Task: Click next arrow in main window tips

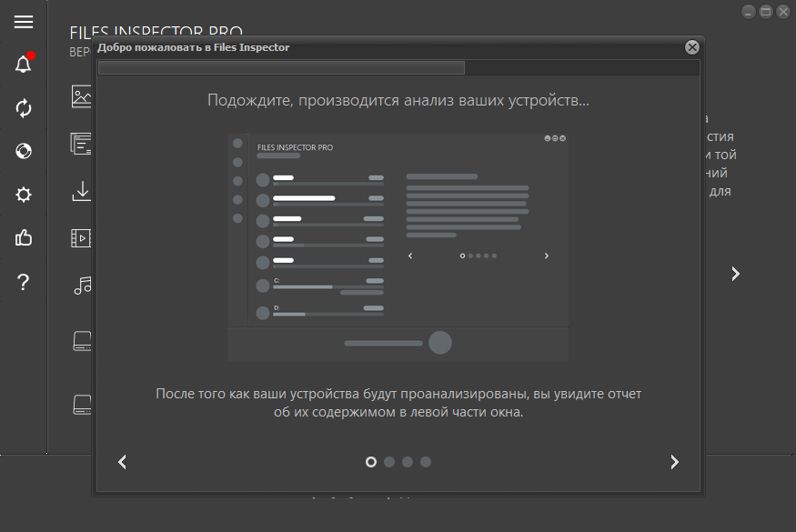Action: [x=735, y=274]
